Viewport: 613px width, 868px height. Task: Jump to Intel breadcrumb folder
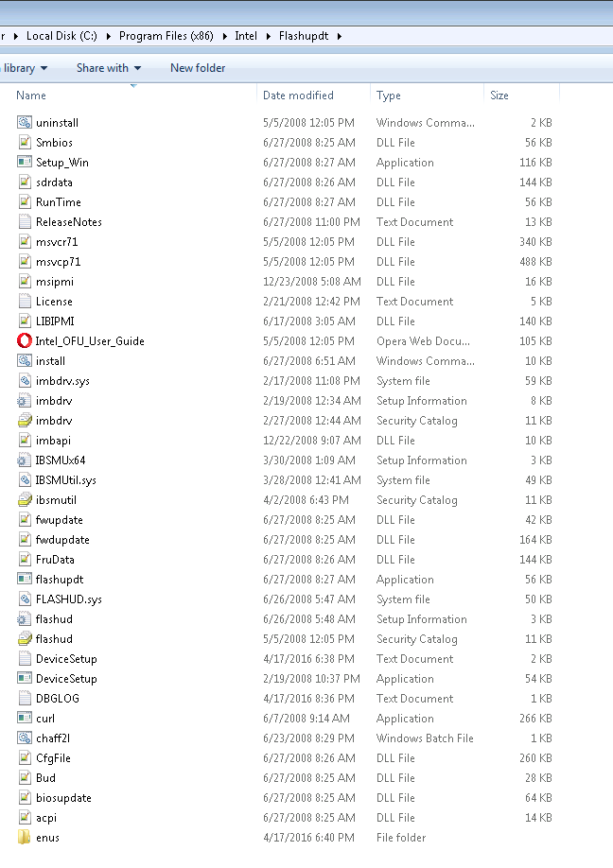[246, 36]
